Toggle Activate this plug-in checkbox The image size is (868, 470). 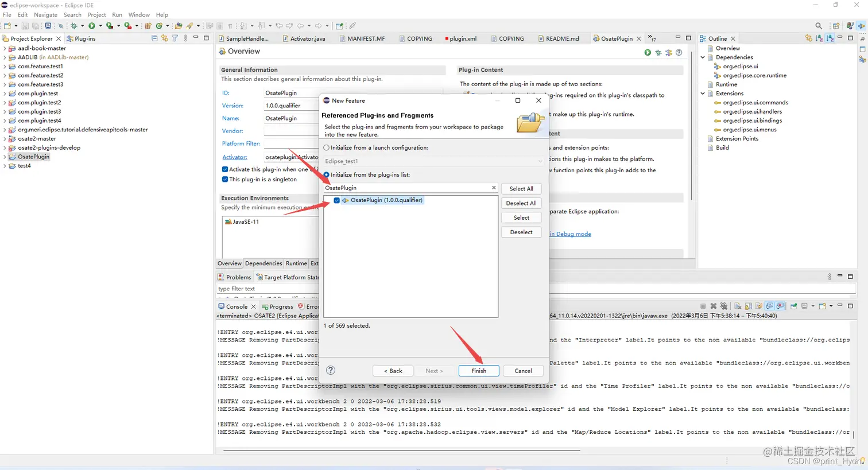pyautogui.click(x=225, y=169)
